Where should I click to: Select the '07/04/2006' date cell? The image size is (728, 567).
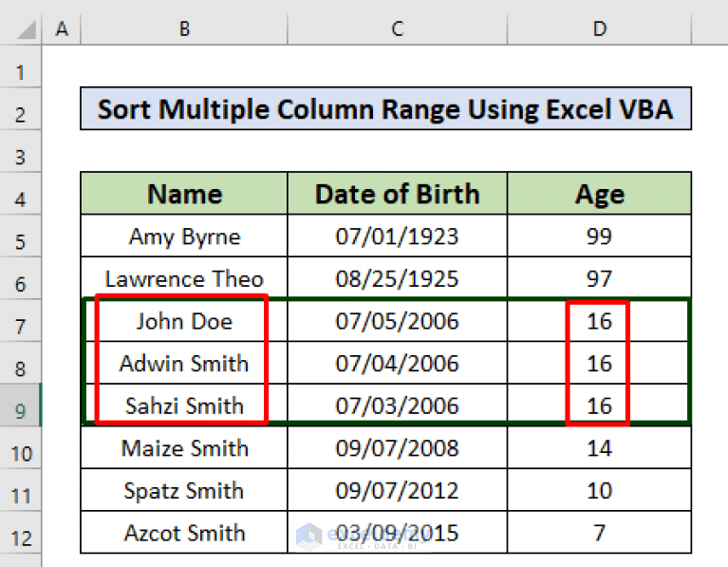pos(398,363)
